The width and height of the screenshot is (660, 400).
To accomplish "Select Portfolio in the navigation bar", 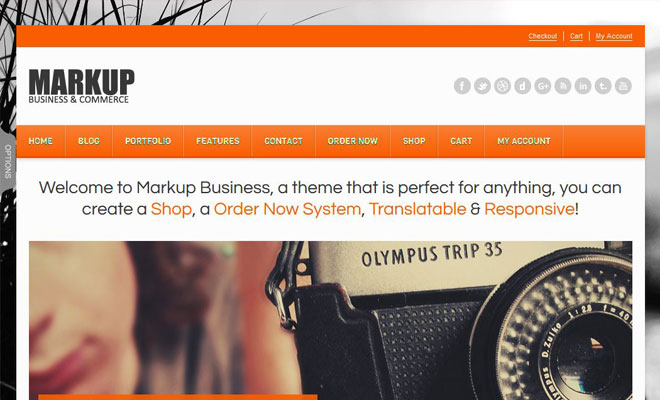I will click(148, 141).
